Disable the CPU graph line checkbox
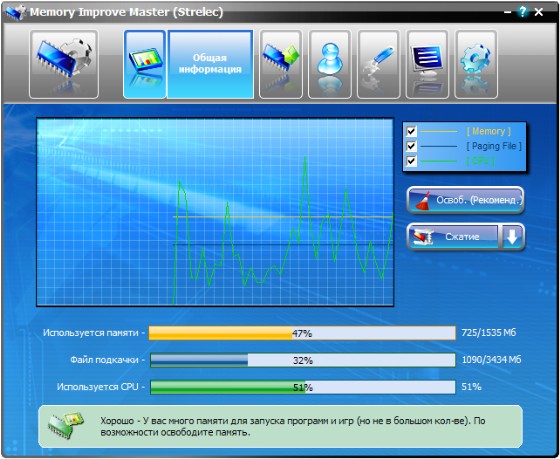 pyautogui.click(x=411, y=161)
